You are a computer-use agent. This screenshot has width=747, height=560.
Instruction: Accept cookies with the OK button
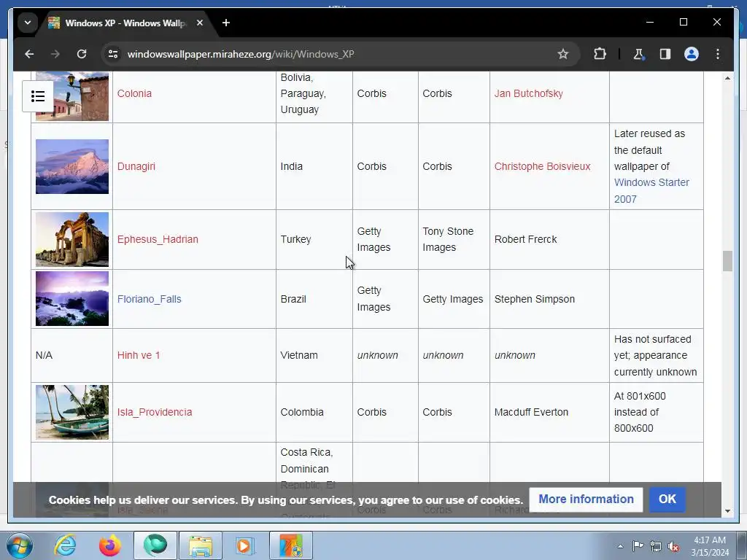(667, 499)
